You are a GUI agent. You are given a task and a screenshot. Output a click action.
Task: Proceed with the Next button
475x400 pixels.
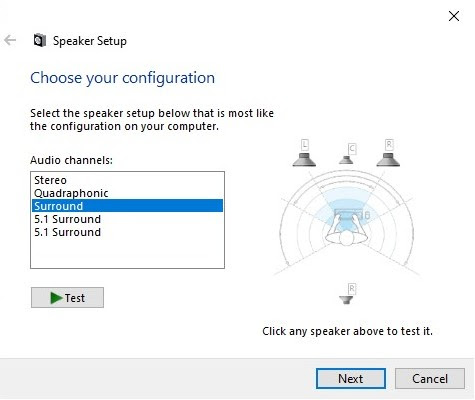pyautogui.click(x=351, y=379)
